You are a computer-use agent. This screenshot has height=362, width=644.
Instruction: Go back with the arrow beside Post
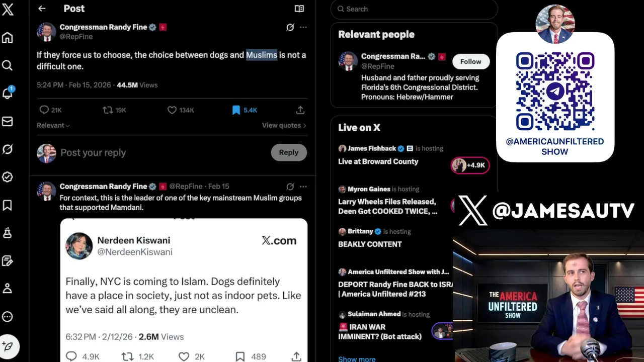(42, 9)
